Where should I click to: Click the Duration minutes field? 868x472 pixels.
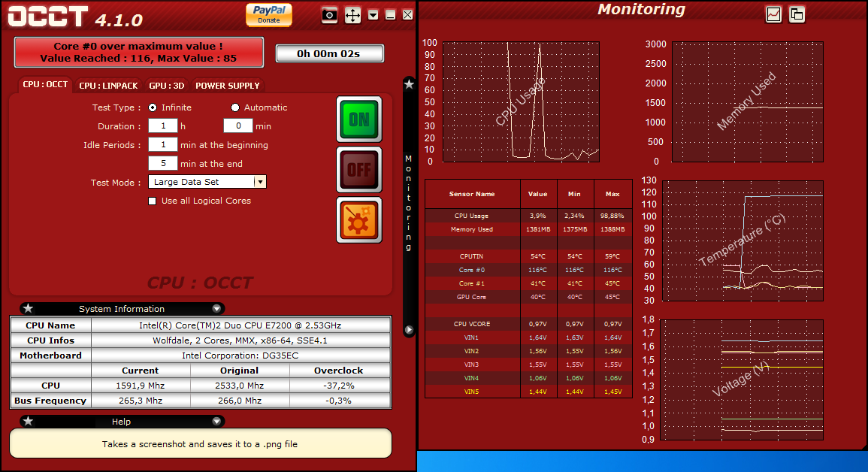pos(238,126)
